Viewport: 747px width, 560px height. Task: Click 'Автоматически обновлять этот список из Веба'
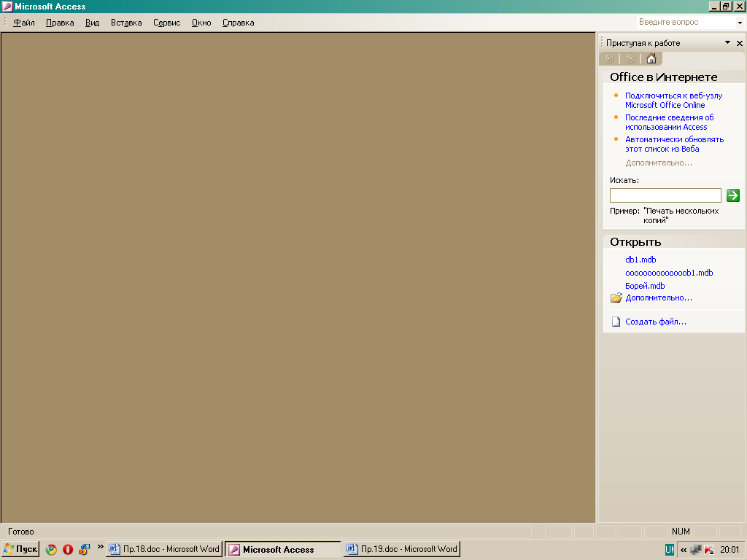coord(674,144)
